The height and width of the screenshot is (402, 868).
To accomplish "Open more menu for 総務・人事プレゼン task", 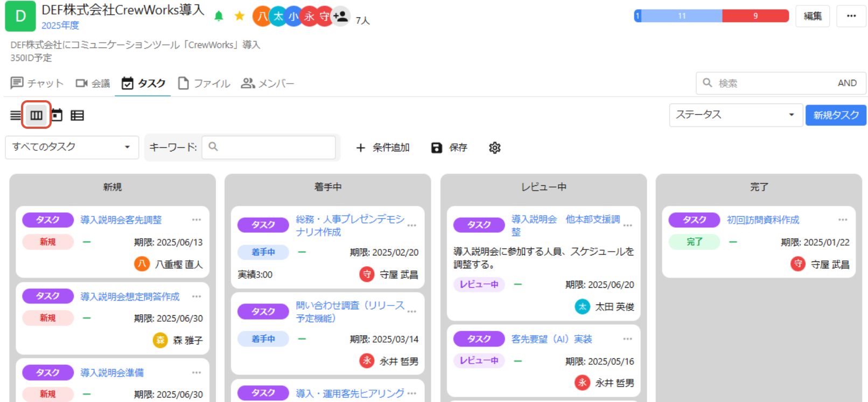I will (412, 225).
